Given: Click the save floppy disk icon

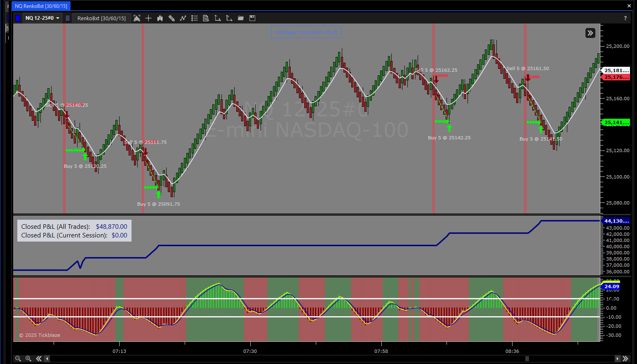Looking at the screenshot, I should pyautogui.click(x=252, y=18).
